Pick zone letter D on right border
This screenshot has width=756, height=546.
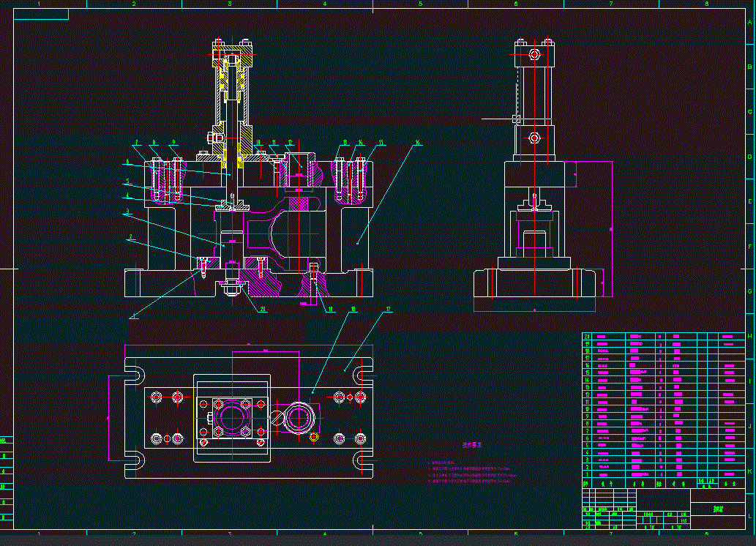click(749, 157)
